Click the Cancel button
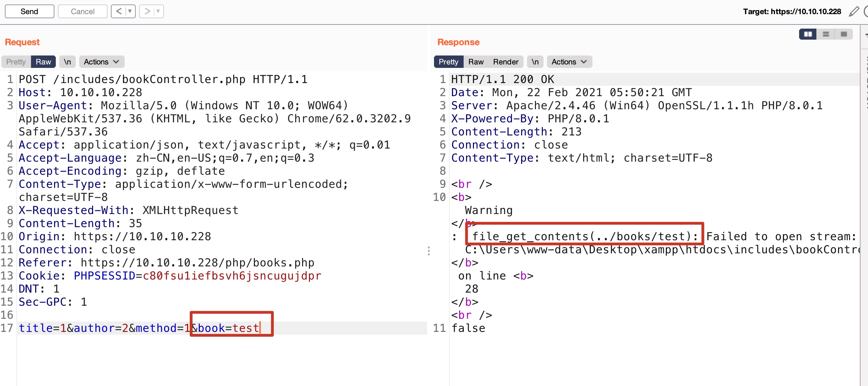This screenshot has height=386, width=868. [82, 11]
